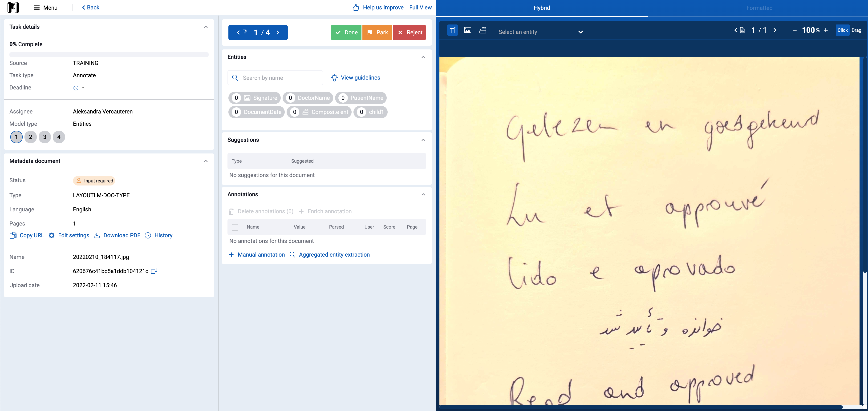Screen dimensions: 868x411
Task: Focus the Search by name field
Action: click(x=275, y=78)
